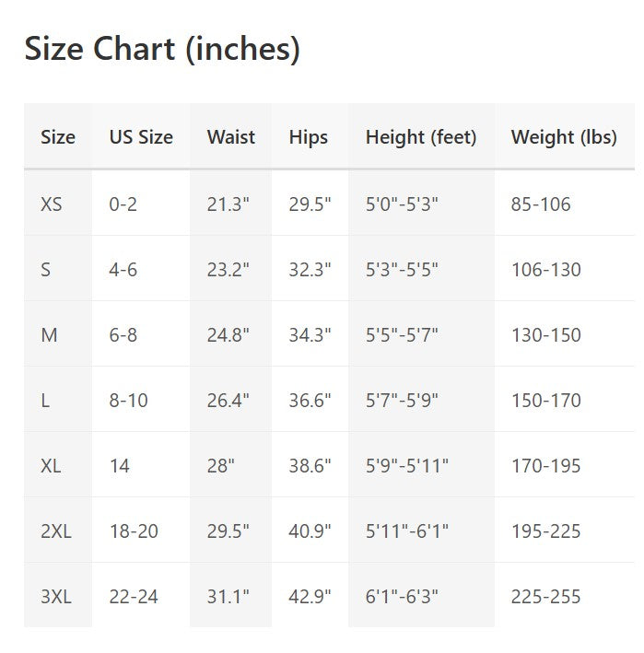Click the Hips column header
This screenshot has width=644, height=653.
pyautogui.click(x=309, y=137)
